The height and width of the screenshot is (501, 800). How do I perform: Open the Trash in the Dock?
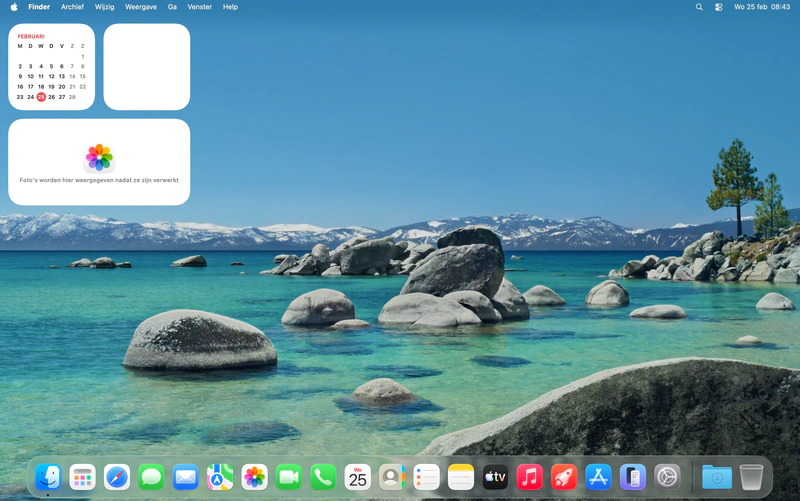pos(752,478)
